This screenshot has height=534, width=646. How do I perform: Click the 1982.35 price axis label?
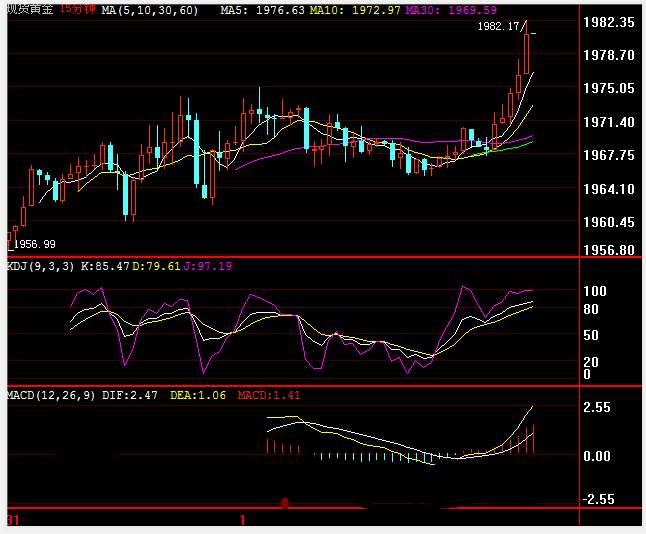point(611,22)
